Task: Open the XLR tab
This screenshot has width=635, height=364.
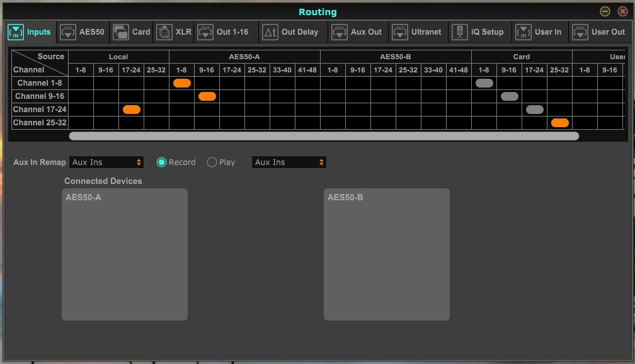Action: (174, 32)
